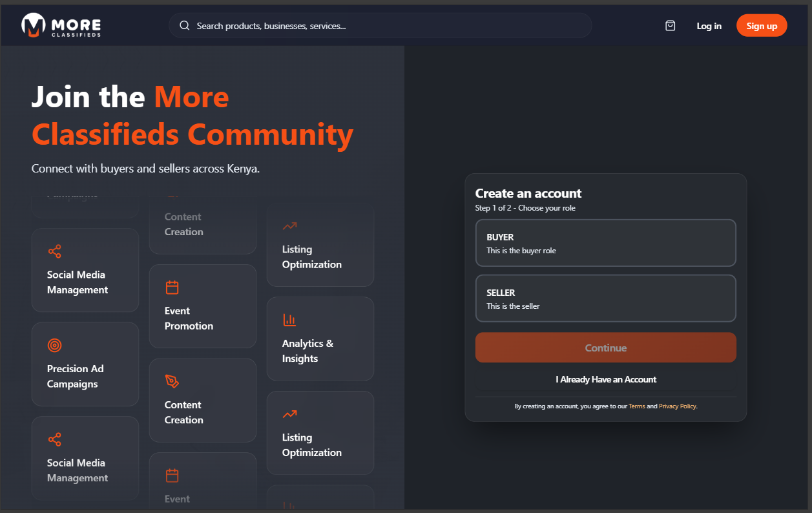Click the Precision Ad Campaigns target icon
812x513 pixels.
coord(54,345)
